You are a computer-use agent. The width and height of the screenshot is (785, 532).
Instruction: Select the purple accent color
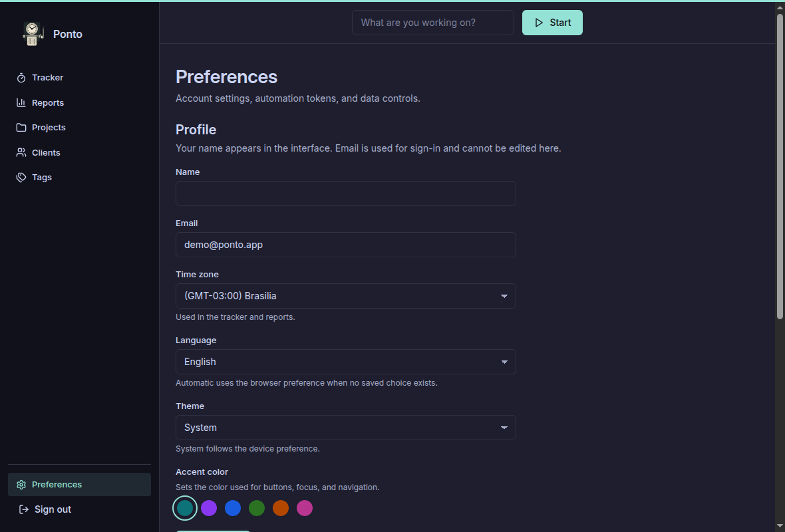(209, 508)
